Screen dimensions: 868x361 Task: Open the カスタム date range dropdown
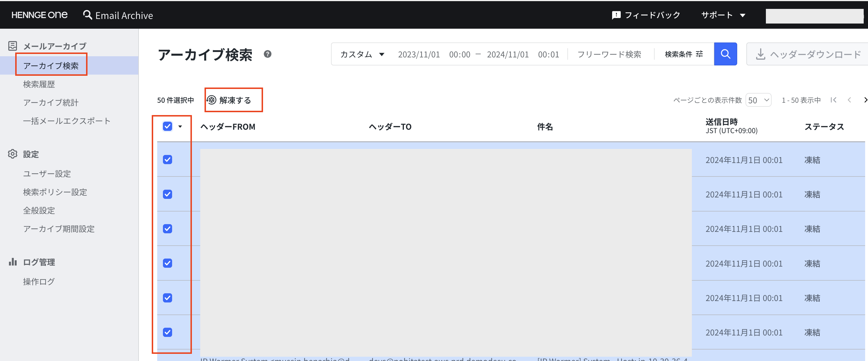pos(362,54)
